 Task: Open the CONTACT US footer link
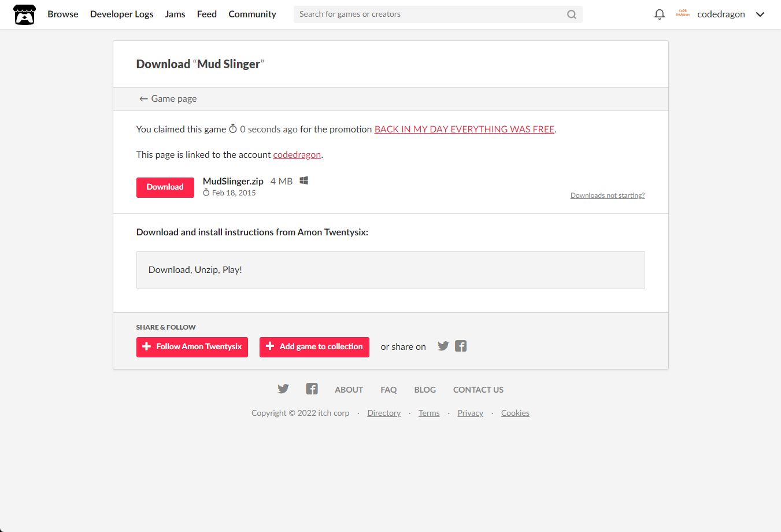pyautogui.click(x=478, y=390)
